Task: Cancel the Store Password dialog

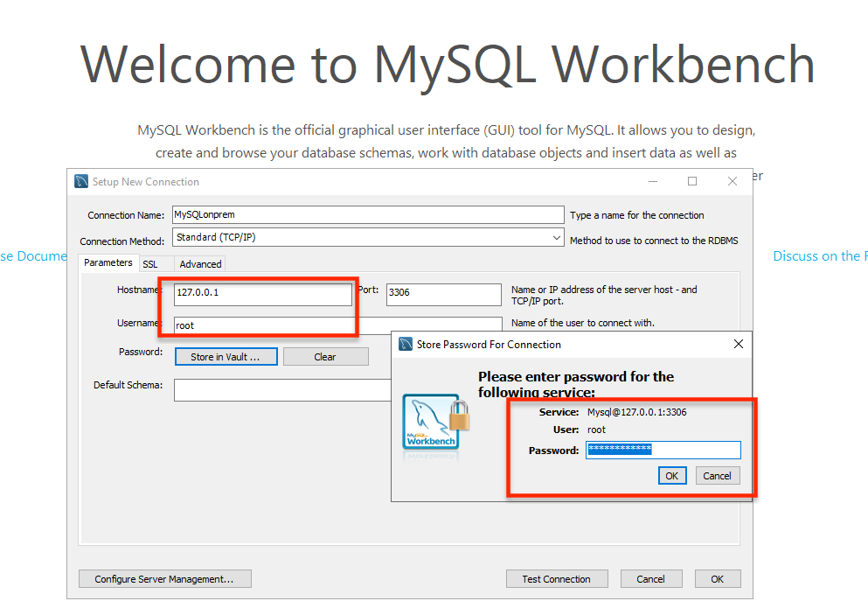Action: click(718, 475)
